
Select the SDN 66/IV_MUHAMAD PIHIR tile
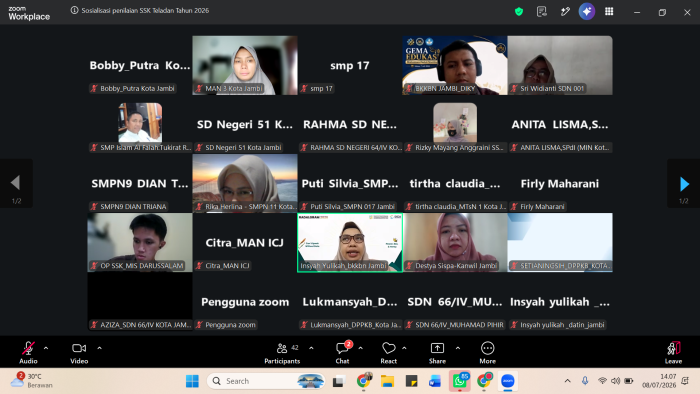[x=455, y=302]
